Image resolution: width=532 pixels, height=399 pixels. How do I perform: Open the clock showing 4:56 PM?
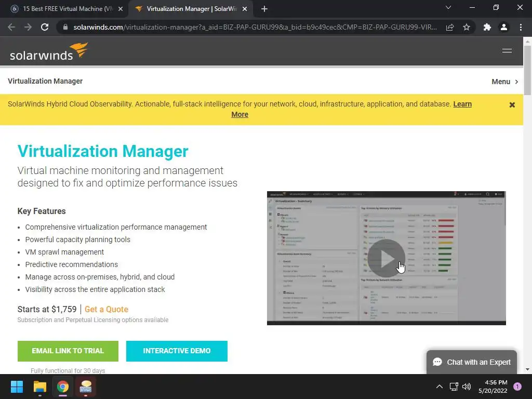pyautogui.click(x=493, y=387)
